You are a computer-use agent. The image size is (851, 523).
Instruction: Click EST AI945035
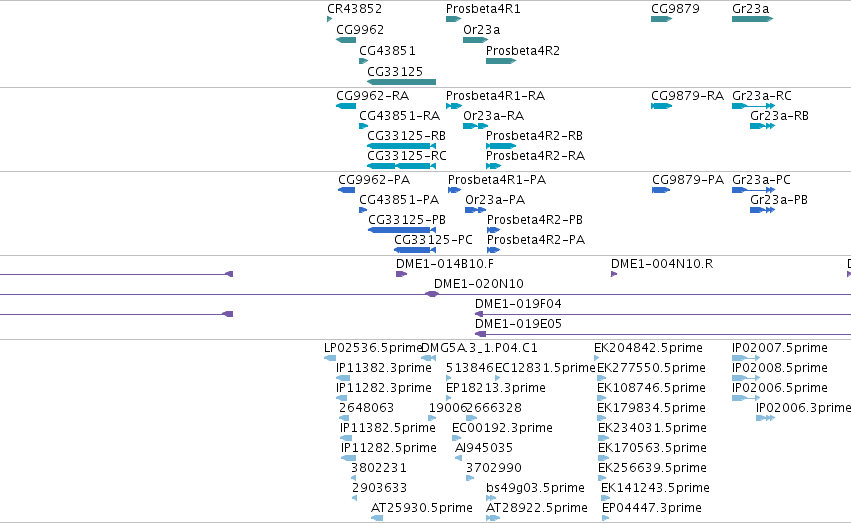(x=459, y=459)
